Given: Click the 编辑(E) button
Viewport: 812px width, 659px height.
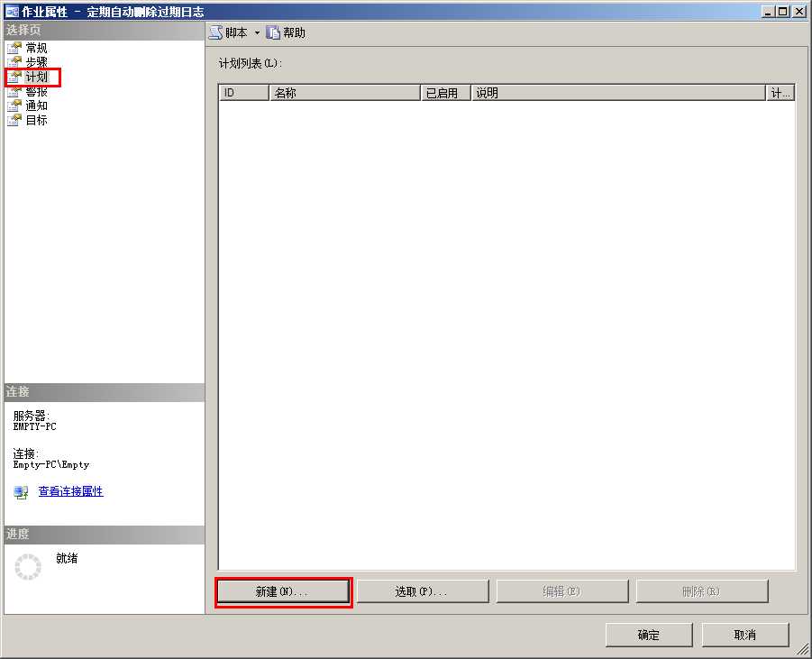Looking at the screenshot, I should (562, 591).
